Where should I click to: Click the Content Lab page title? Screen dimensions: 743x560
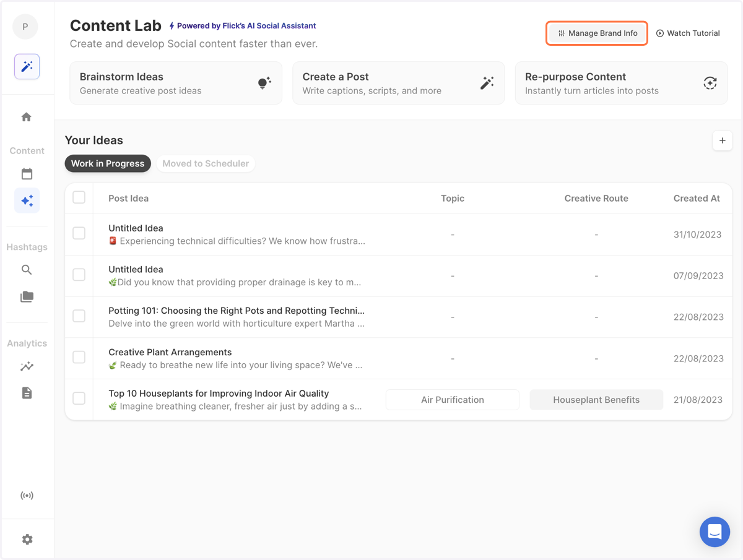(x=116, y=26)
